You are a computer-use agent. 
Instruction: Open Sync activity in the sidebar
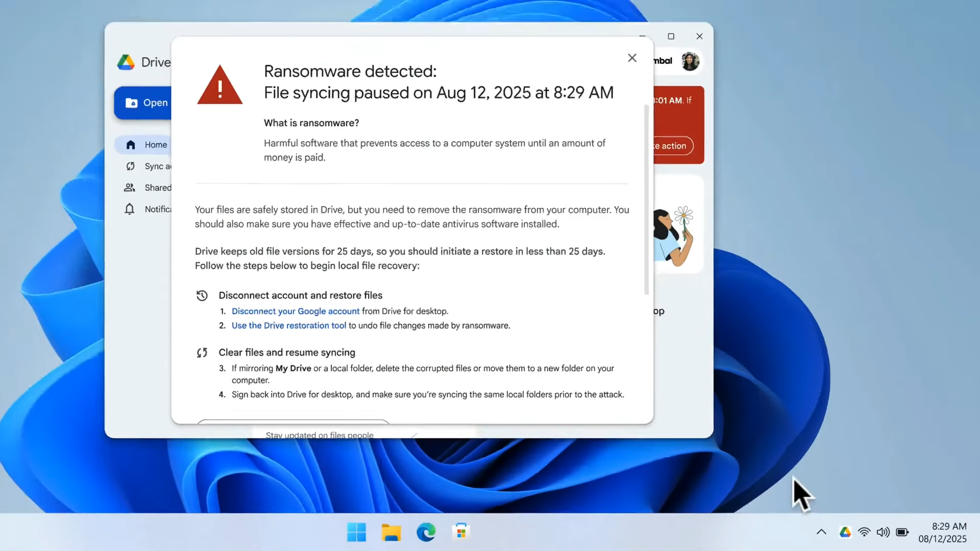click(x=153, y=166)
